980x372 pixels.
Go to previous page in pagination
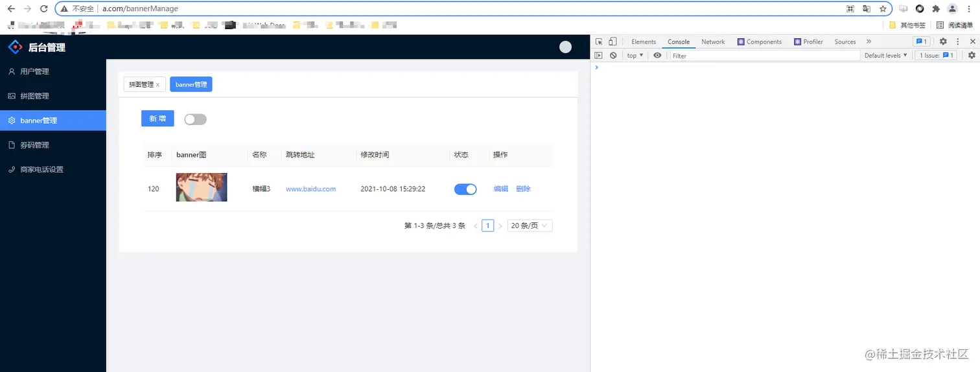click(x=475, y=226)
